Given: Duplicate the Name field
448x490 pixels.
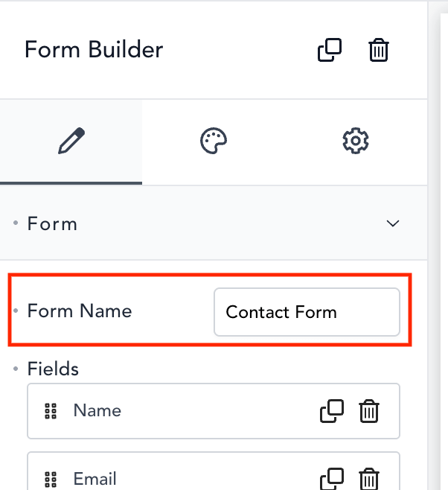Looking at the screenshot, I should pos(332,411).
